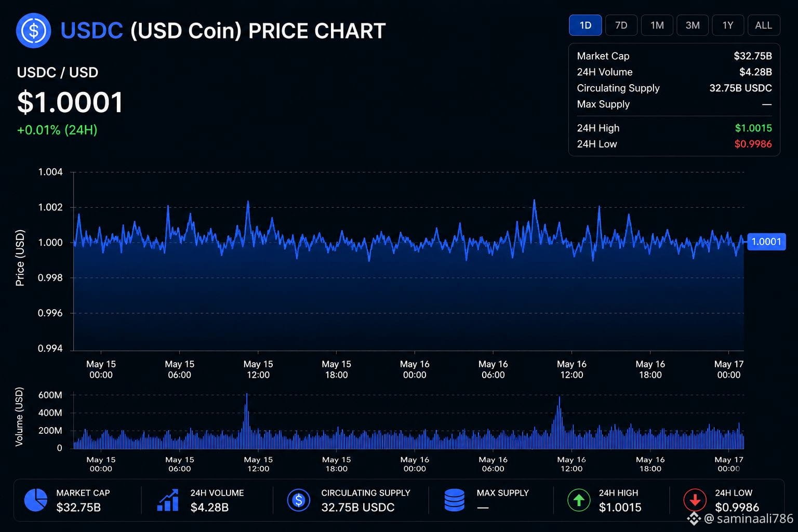This screenshot has width=798, height=532.
Task: Click the 0.998 price axis label
Action: 50,278
